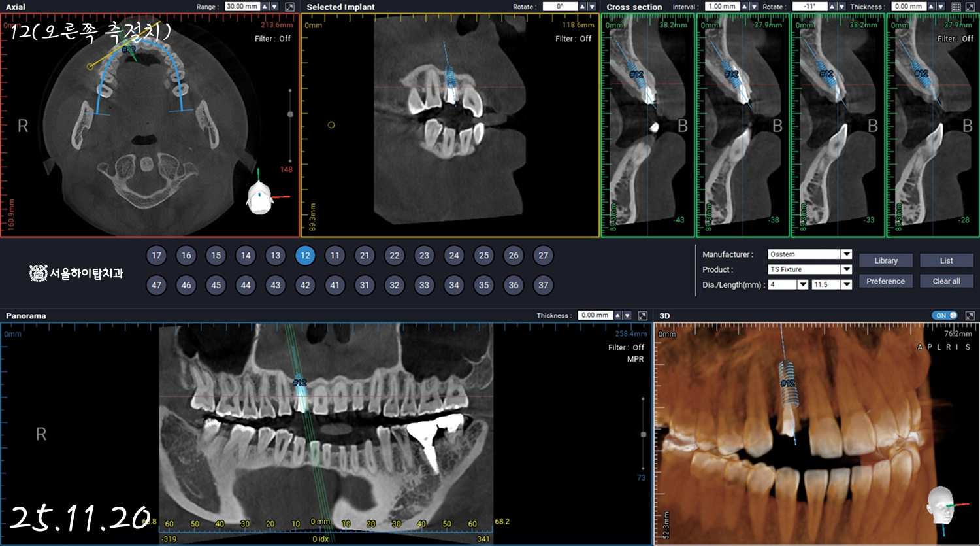Screen dimensions: 980x546
Task: Open the Preference settings
Action: (x=886, y=281)
